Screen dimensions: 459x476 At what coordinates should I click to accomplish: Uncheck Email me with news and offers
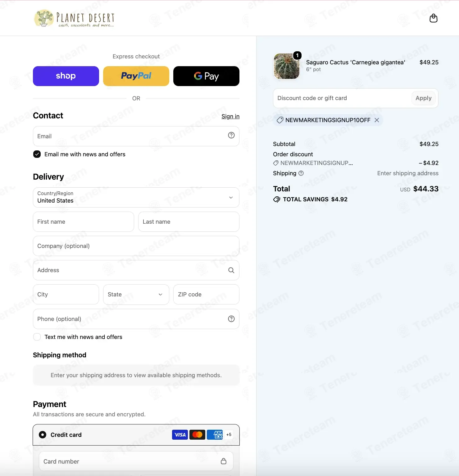pos(37,154)
